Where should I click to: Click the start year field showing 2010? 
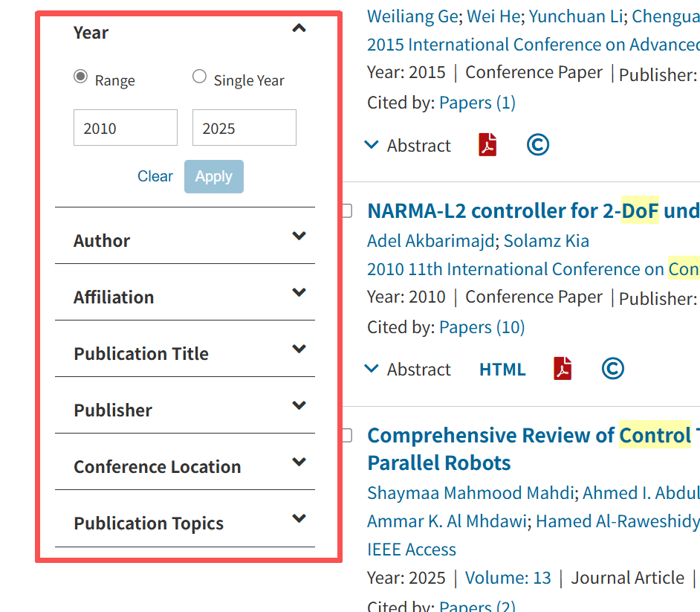[125, 128]
